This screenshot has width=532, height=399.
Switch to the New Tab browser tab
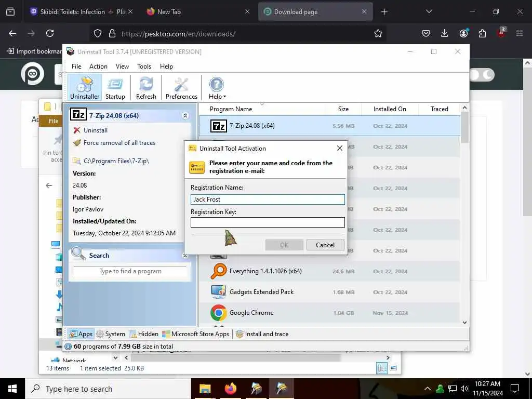coord(198,11)
